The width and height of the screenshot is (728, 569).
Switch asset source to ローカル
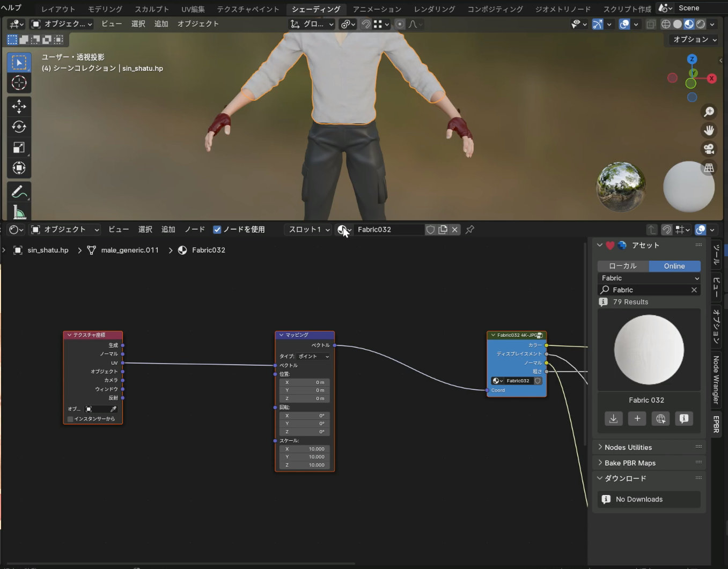tap(623, 266)
